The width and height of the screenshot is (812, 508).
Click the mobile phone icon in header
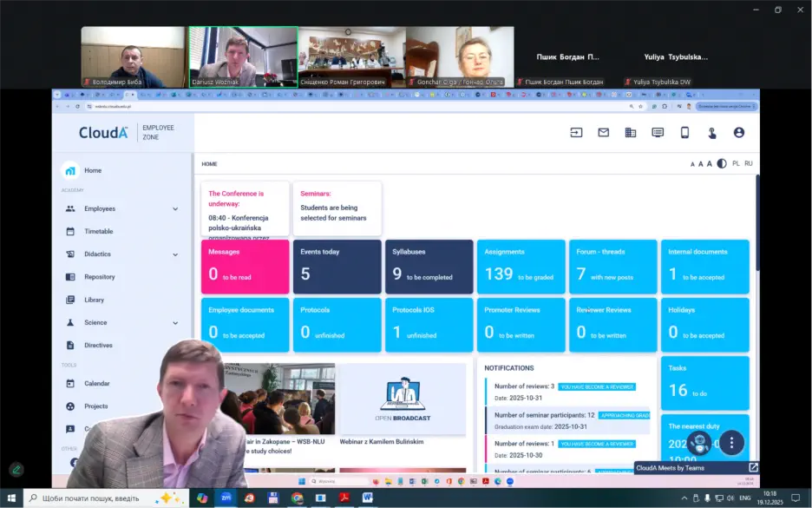[x=684, y=133]
